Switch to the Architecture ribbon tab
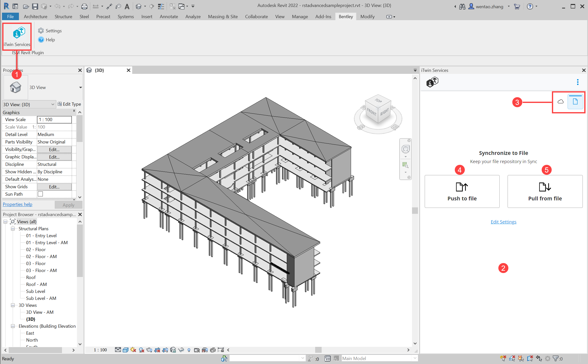 point(35,17)
